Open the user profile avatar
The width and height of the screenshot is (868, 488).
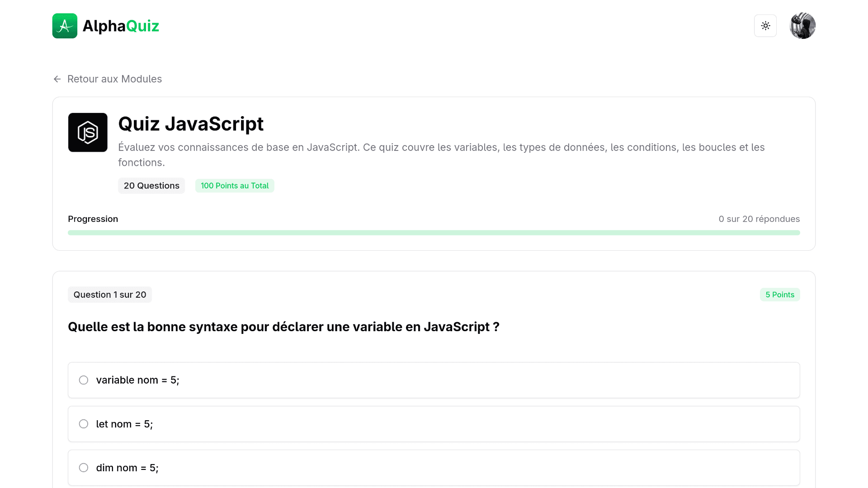click(802, 26)
